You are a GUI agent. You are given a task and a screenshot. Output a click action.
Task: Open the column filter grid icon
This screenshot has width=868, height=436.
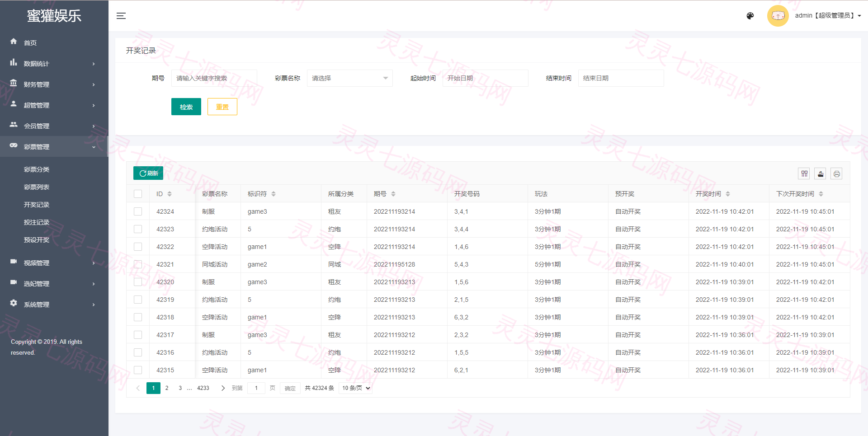(x=804, y=173)
